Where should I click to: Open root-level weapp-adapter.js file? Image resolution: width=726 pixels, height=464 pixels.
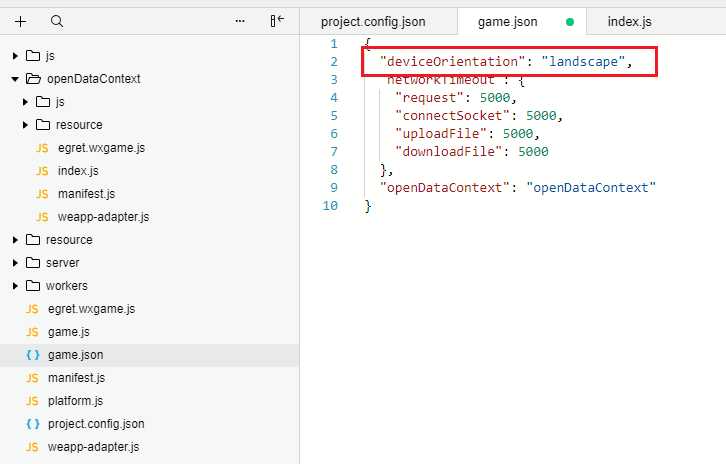(x=94, y=447)
